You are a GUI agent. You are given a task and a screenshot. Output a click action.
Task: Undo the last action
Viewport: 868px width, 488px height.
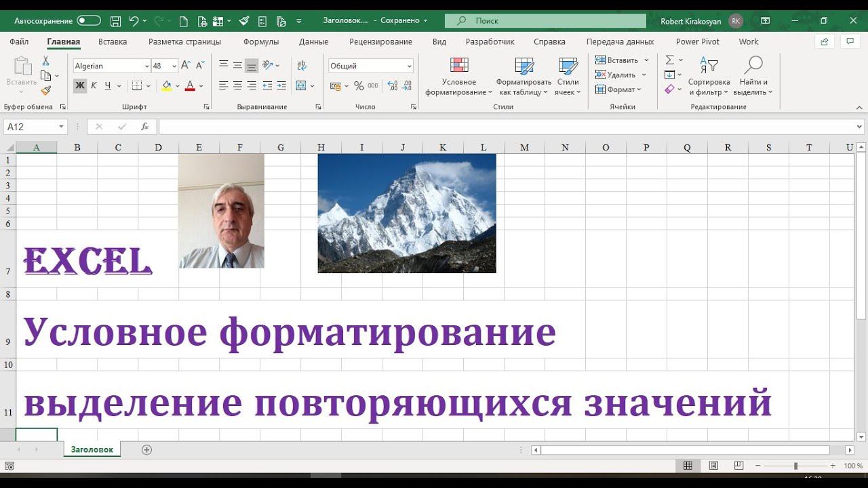coord(134,20)
